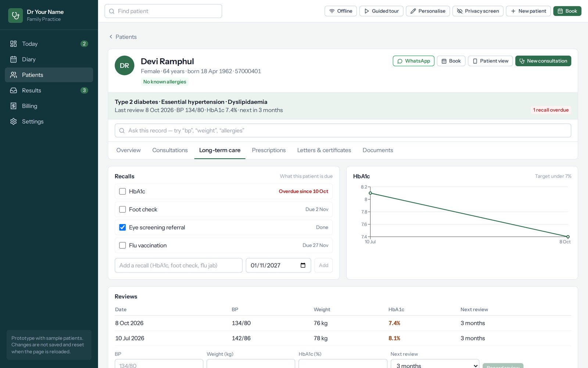This screenshot has height=368, width=588.
Task: Open the Diary calendar icon in sidebar
Action: 14,59
